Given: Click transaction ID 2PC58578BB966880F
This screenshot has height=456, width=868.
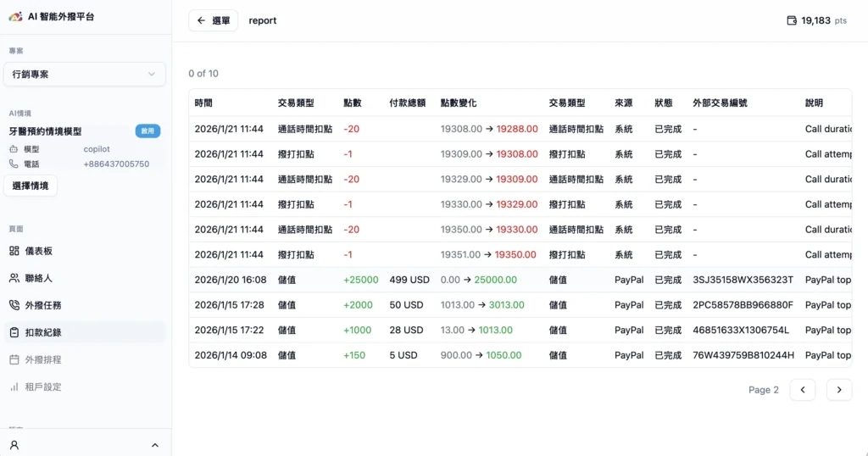Looking at the screenshot, I should (x=743, y=305).
